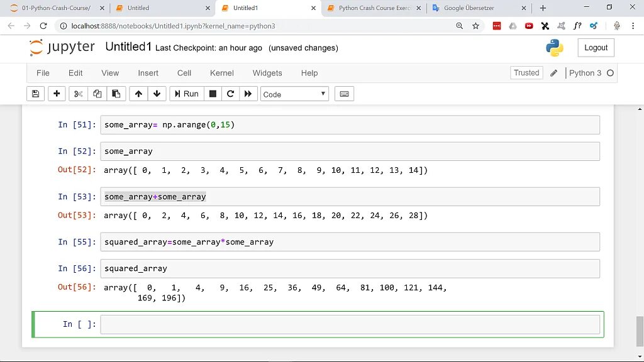Viewport: 644px width, 362px height.
Task: Click the YouTube-style red play extension icon
Action: click(x=529, y=26)
